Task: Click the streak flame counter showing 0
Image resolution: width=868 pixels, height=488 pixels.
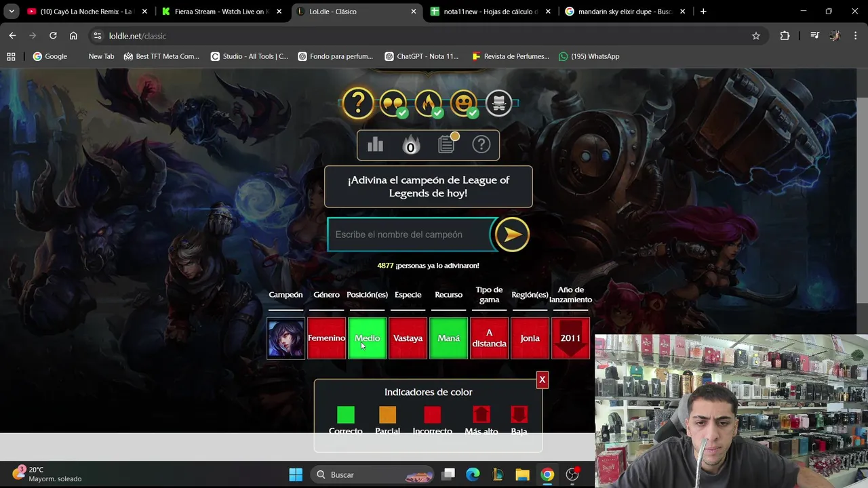Action: pos(411,145)
